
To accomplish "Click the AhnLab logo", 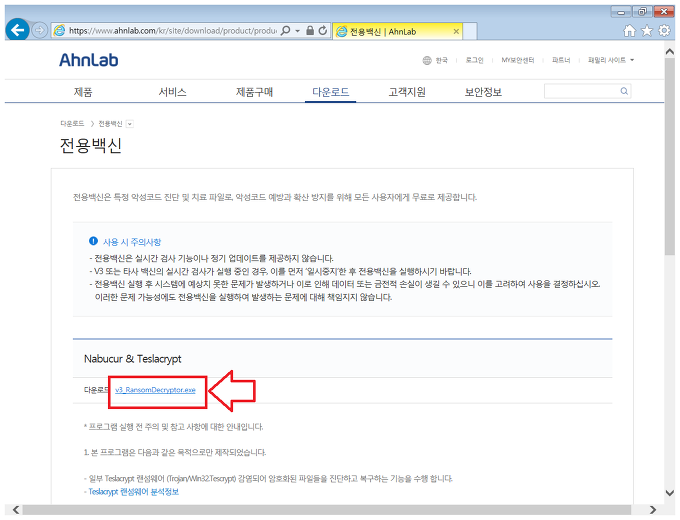I will 88,60.
